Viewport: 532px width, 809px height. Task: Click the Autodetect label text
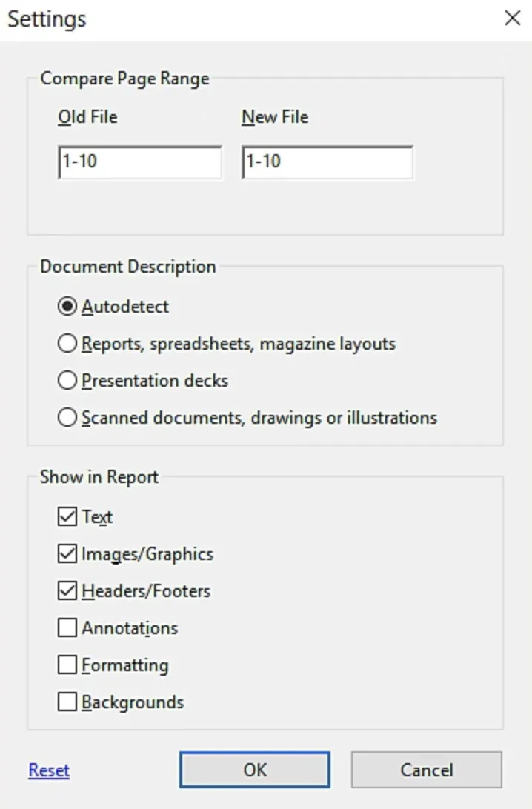coord(125,307)
